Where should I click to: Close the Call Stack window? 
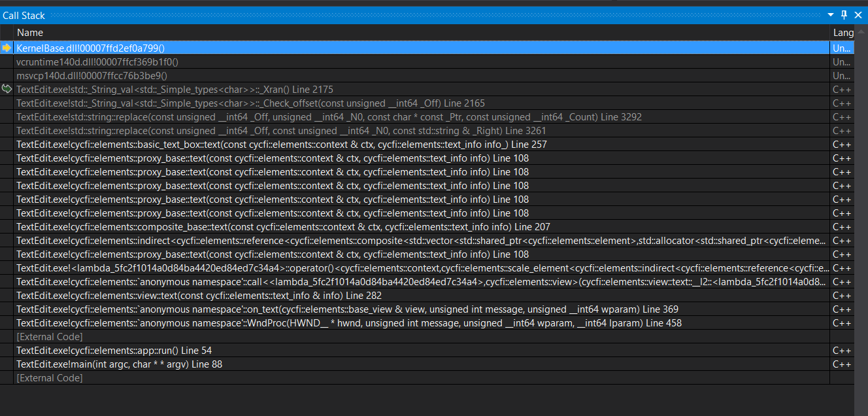click(858, 15)
